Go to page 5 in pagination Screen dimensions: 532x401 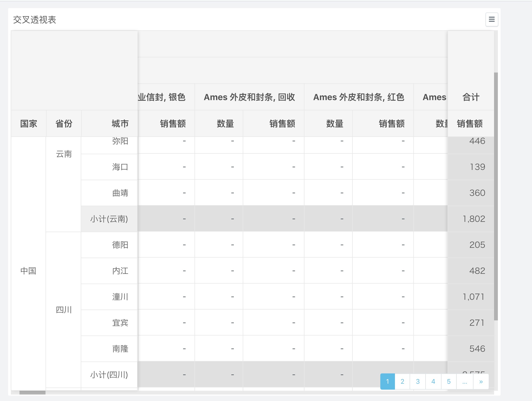coord(449,382)
